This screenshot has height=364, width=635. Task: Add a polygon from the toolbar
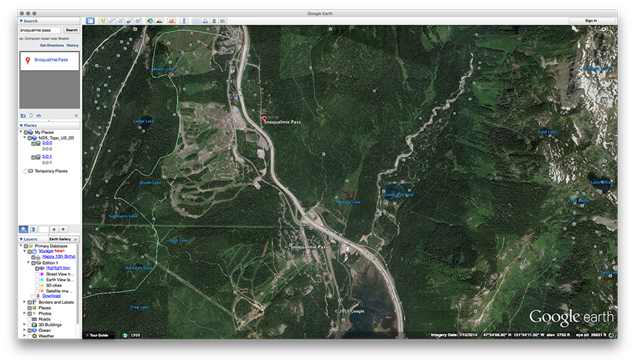[112, 20]
